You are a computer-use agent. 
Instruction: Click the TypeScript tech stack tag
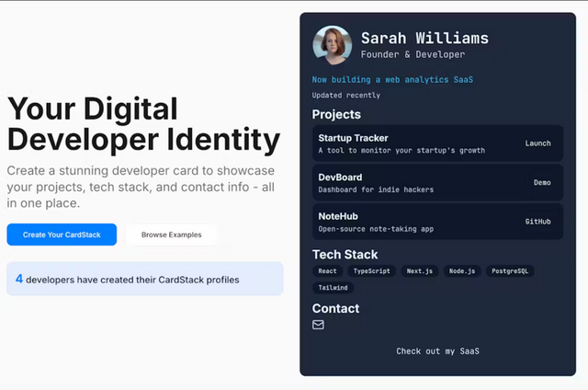click(x=371, y=271)
